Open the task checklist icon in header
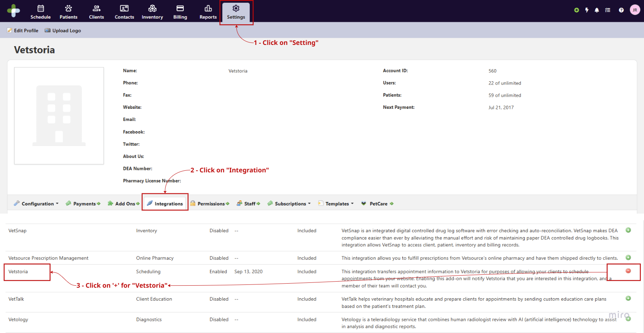 pyautogui.click(x=608, y=10)
